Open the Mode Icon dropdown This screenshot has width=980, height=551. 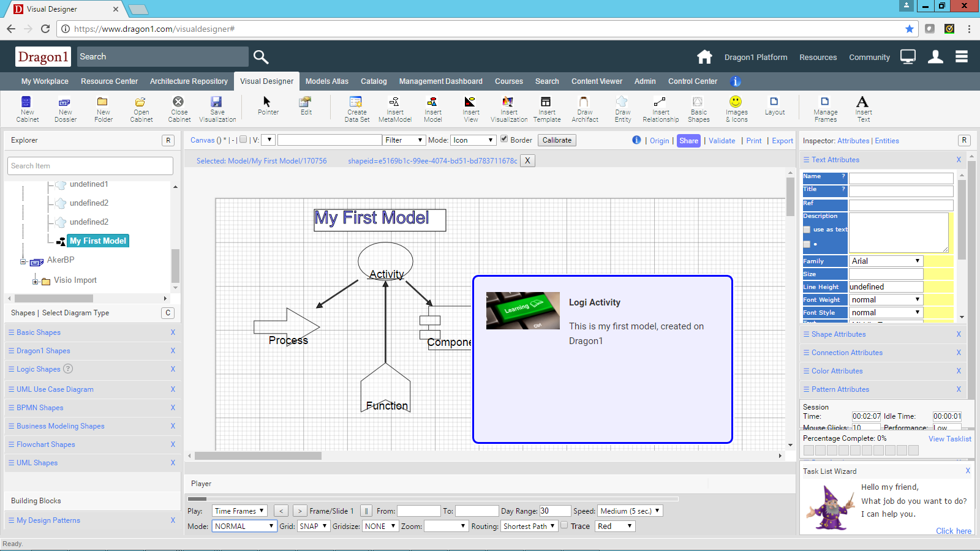(x=473, y=140)
